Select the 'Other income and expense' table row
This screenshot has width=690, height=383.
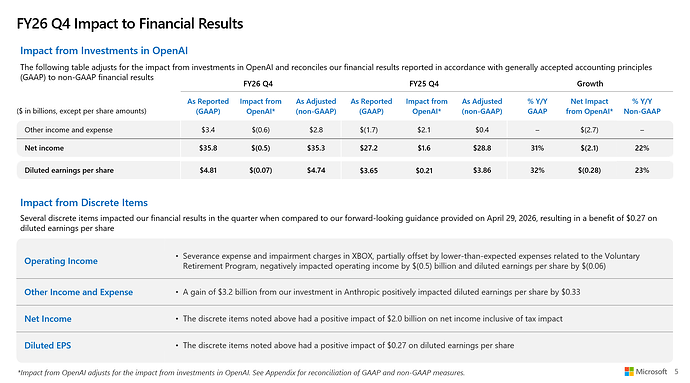pyautogui.click(x=345, y=130)
